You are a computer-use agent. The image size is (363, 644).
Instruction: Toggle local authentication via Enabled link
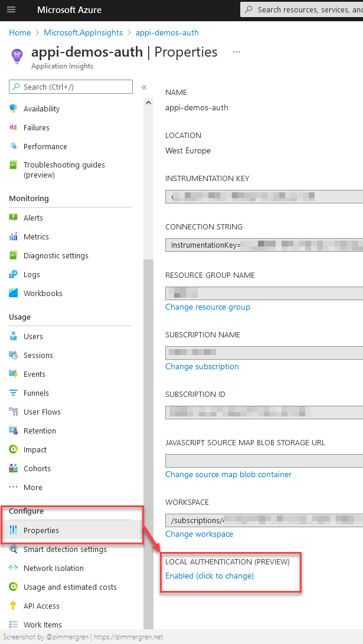coord(209,575)
